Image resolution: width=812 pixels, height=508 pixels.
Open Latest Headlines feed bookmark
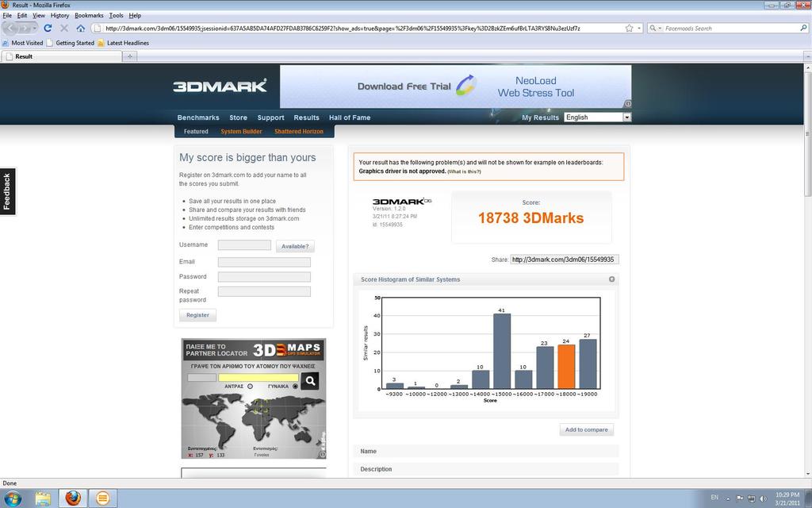(123, 43)
